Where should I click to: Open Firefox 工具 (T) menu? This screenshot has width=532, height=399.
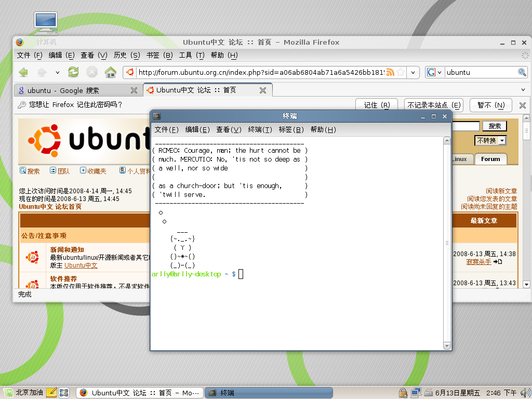click(x=192, y=55)
